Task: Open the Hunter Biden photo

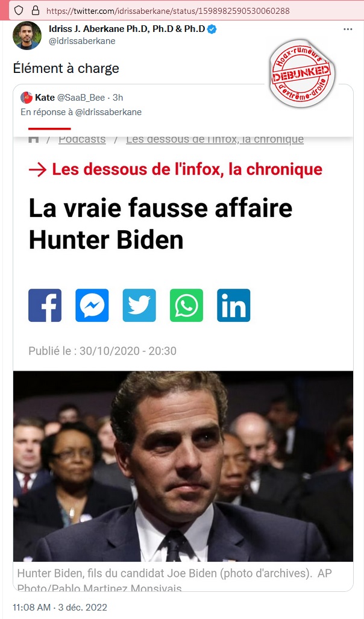Action: (183, 467)
